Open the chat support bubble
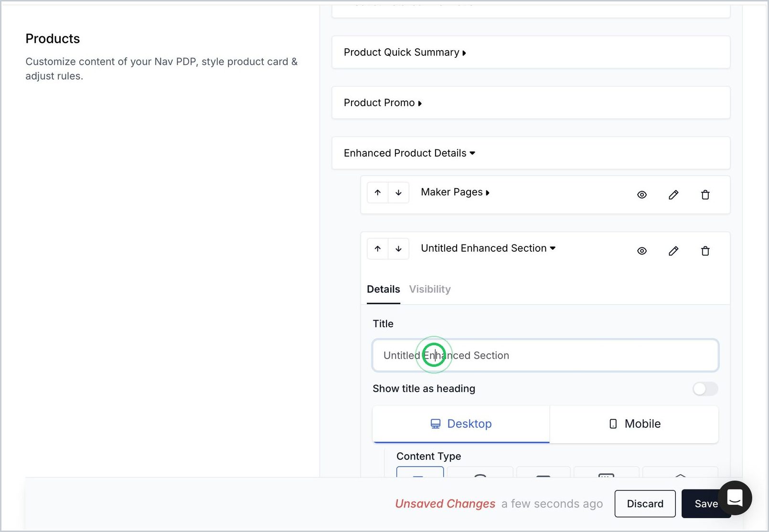The height and width of the screenshot is (532, 769). [735, 498]
